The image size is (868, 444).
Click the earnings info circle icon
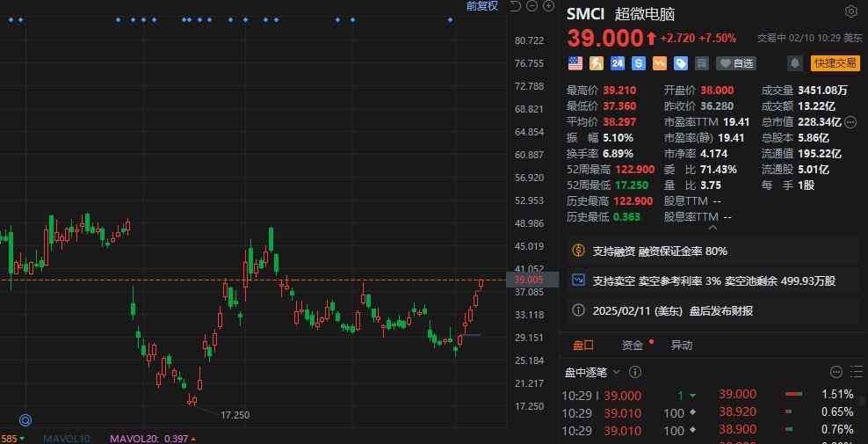[578, 310]
